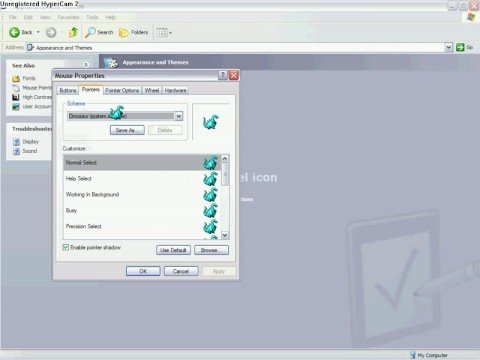Click address bar Appearance and Themes icon

[31, 48]
